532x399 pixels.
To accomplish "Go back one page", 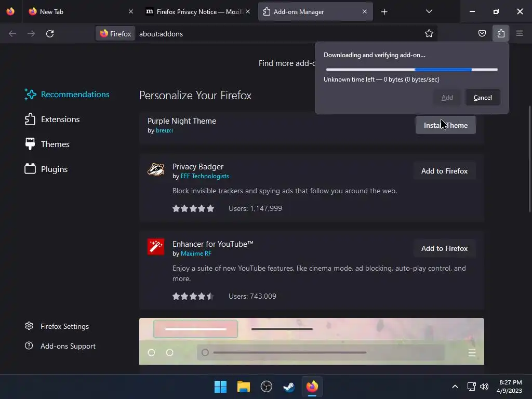I will (x=12, y=34).
